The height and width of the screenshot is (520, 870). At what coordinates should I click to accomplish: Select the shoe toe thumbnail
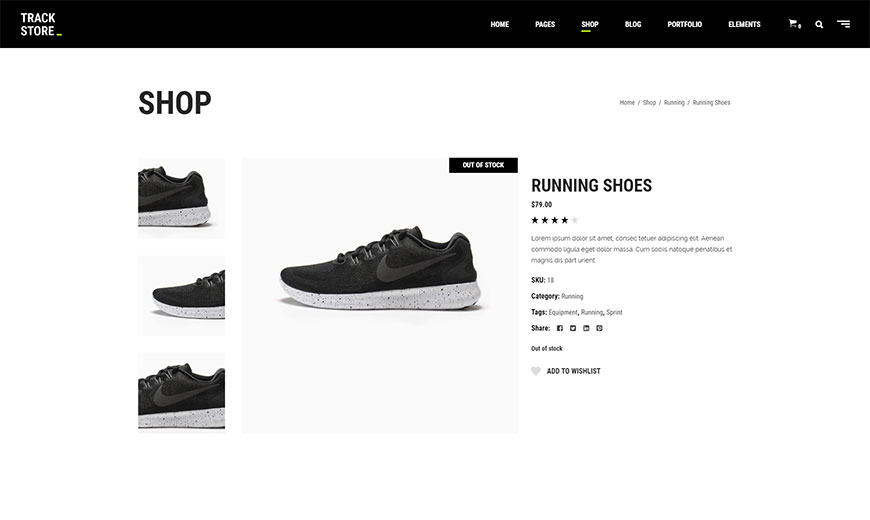[x=181, y=296]
